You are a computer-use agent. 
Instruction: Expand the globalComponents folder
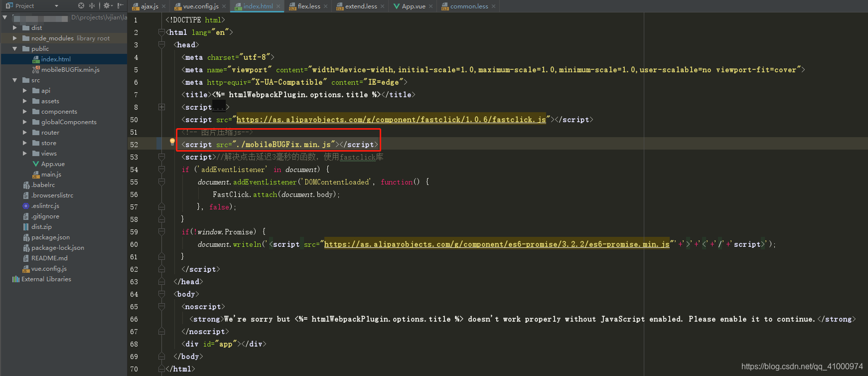(x=25, y=122)
